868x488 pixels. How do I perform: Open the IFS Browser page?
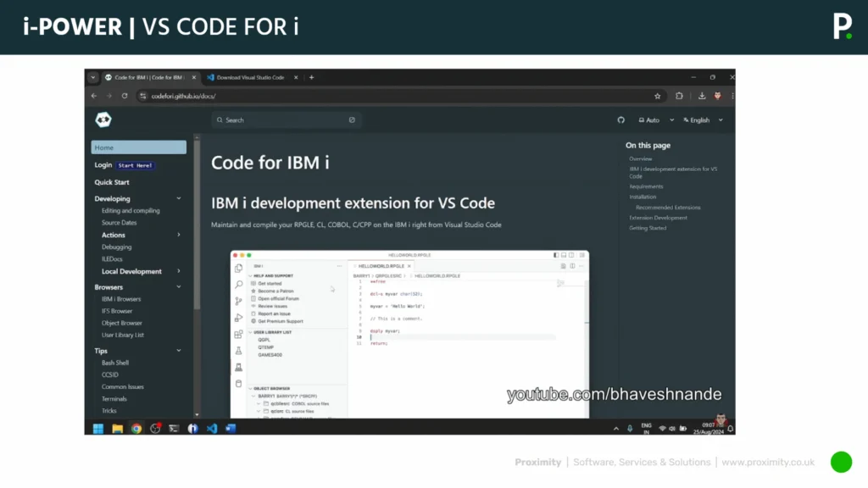(x=117, y=311)
